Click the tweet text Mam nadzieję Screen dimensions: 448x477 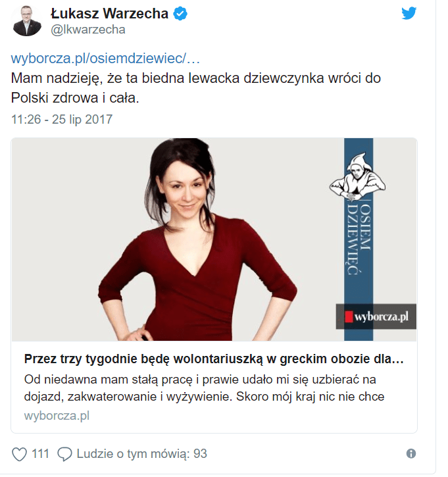(196, 88)
